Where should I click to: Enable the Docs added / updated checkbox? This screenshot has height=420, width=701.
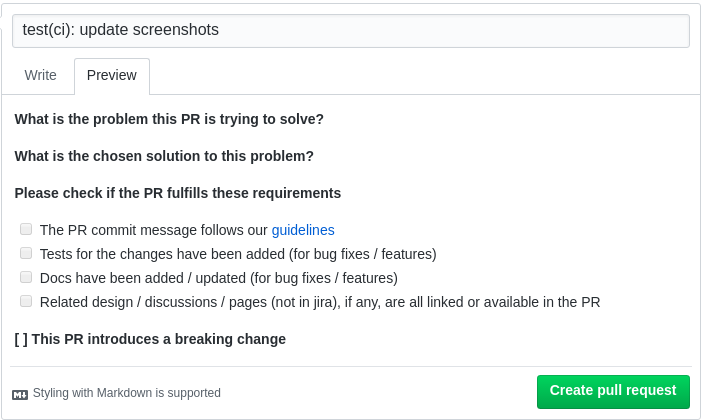pos(26,277)
